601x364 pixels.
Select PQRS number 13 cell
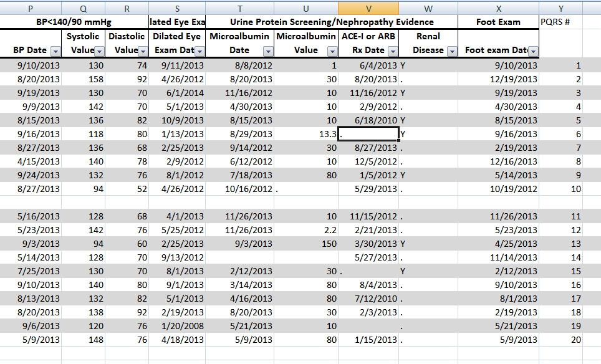[x=560, y=244]
